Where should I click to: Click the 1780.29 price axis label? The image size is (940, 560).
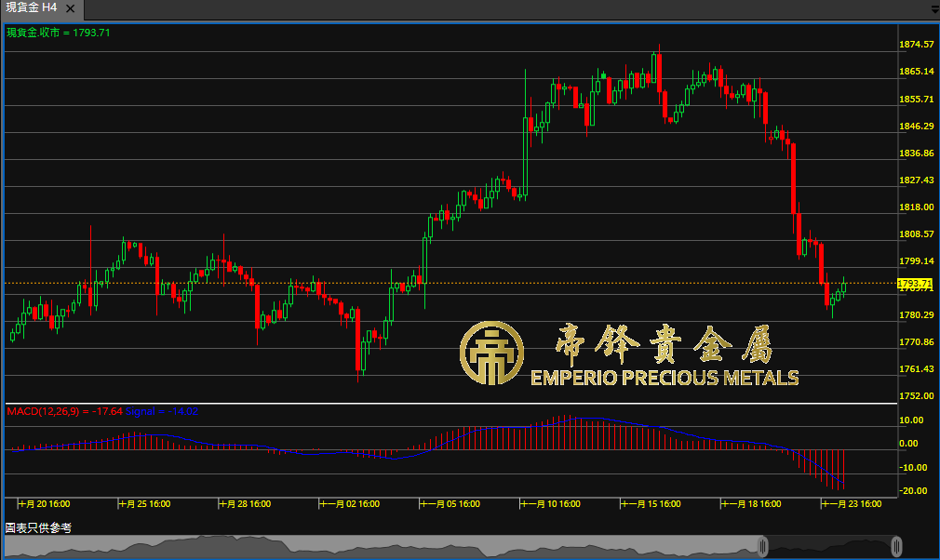tap(917, 314)
